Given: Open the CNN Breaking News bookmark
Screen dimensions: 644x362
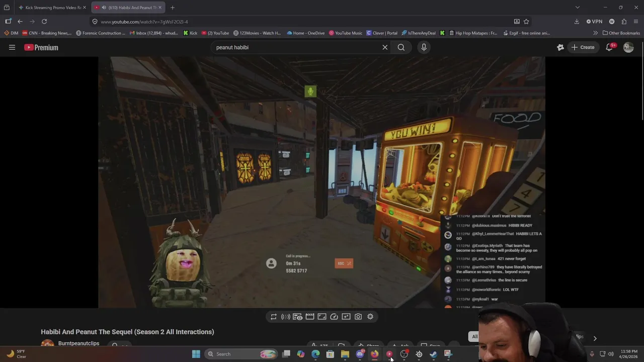Looking at the screenshot, I should (47, 33).
